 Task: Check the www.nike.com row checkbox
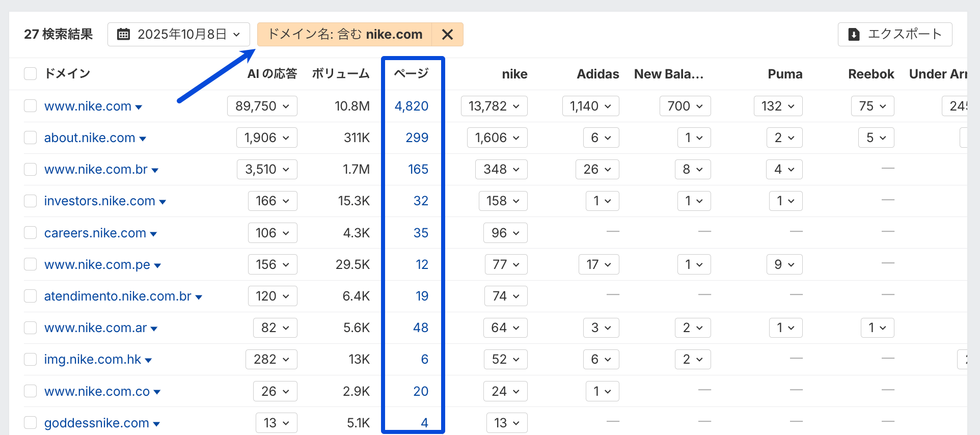coord(31,106)
